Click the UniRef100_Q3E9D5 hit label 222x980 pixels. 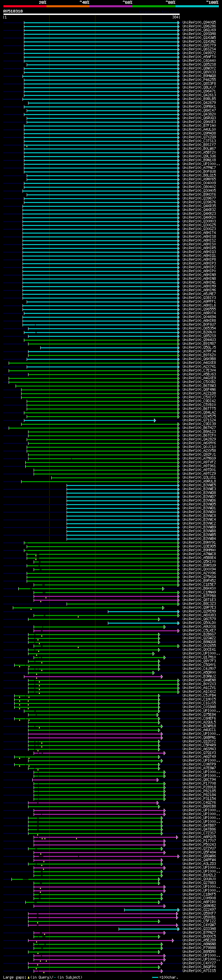(199, 546)
